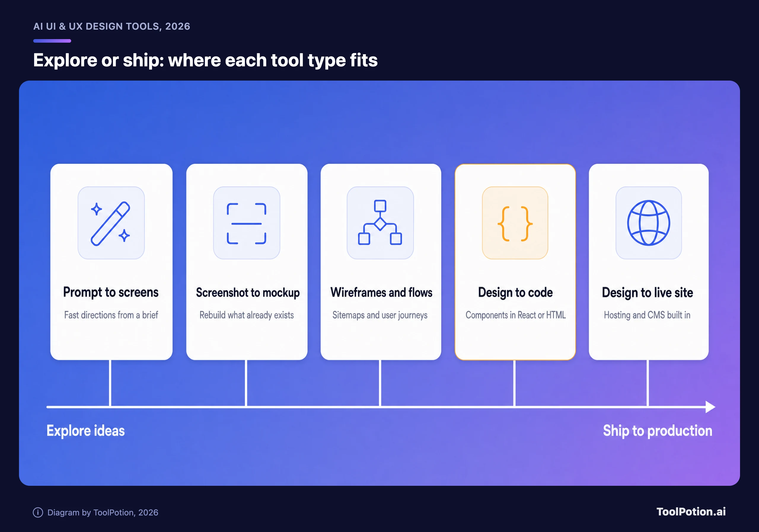Click 'Fast directions from a brief' text
Screen dimensions: 759x532
[111, 315]
